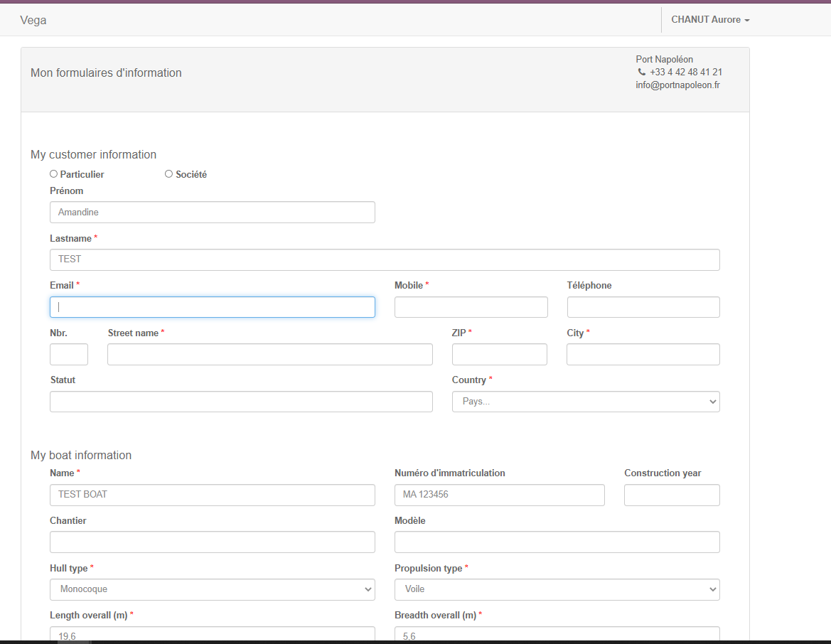The image size is (831, 644).
Task: Expand the Hull type dropdown set to Monocoque
Action: pos(213,589)
